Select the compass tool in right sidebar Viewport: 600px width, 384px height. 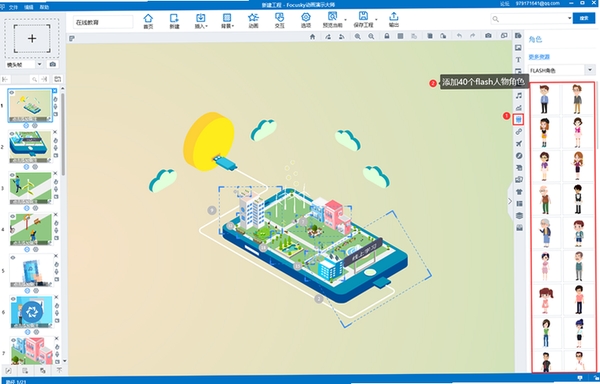[519, 156]
